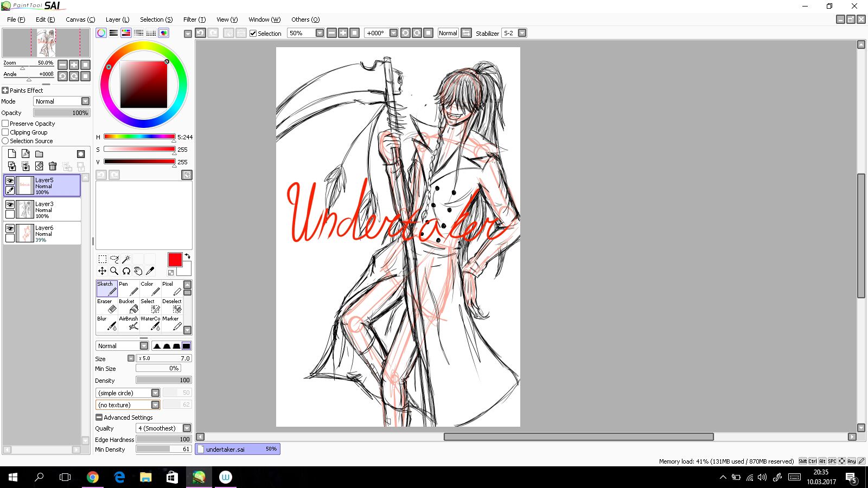868x488 pixels.
Task: Hide Layer6 using its eye icon
Action: 10,228
